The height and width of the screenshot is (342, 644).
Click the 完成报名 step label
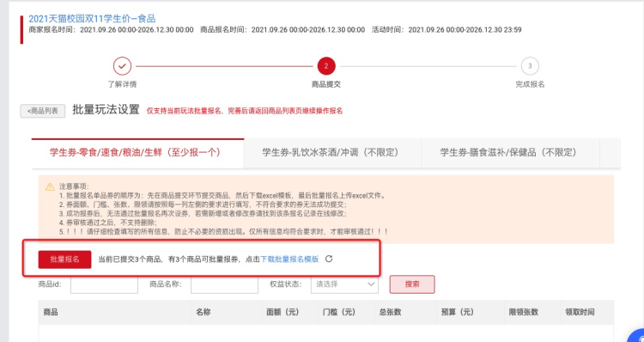tap(530, 85)
